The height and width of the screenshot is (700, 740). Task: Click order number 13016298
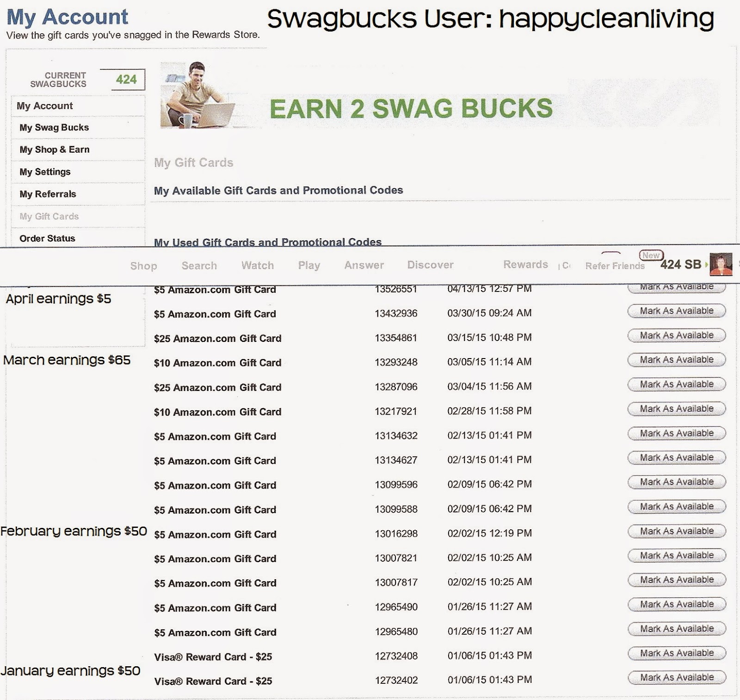pyautogui.click(x=396, y=534)
